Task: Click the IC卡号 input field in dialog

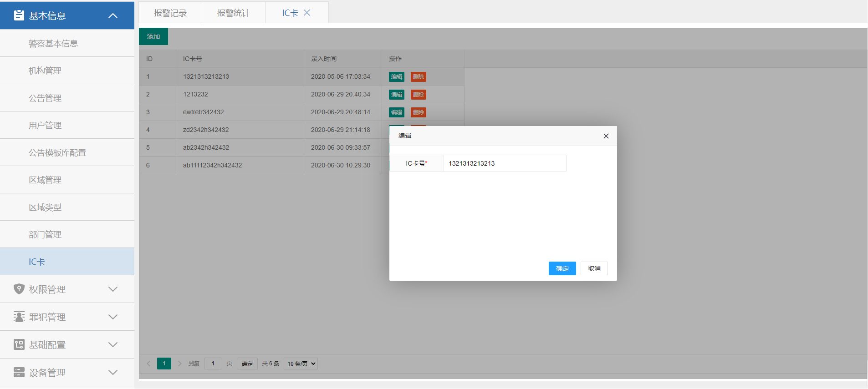Action: [x=505, y=163]
